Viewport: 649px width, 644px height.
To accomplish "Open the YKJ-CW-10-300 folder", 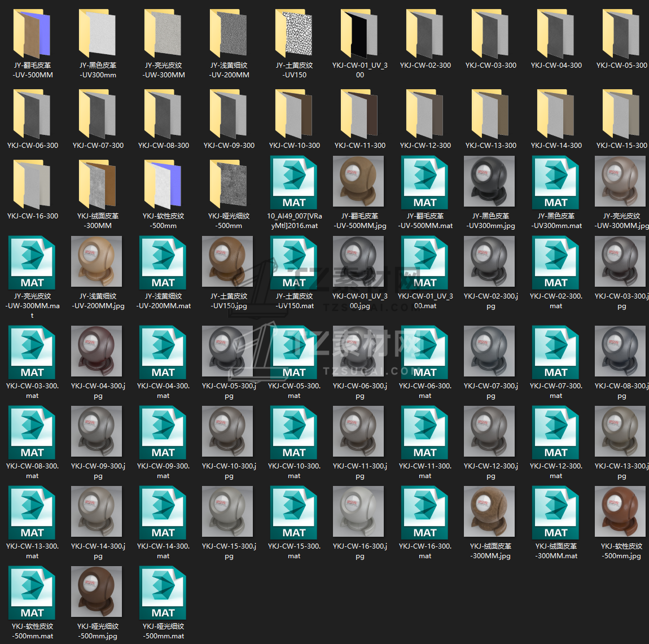I will [x=294, y=114].
